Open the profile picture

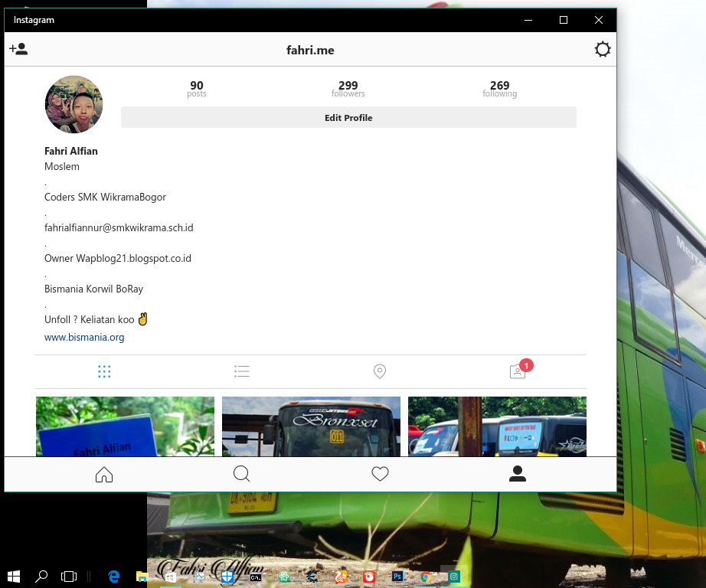point(74,104)
